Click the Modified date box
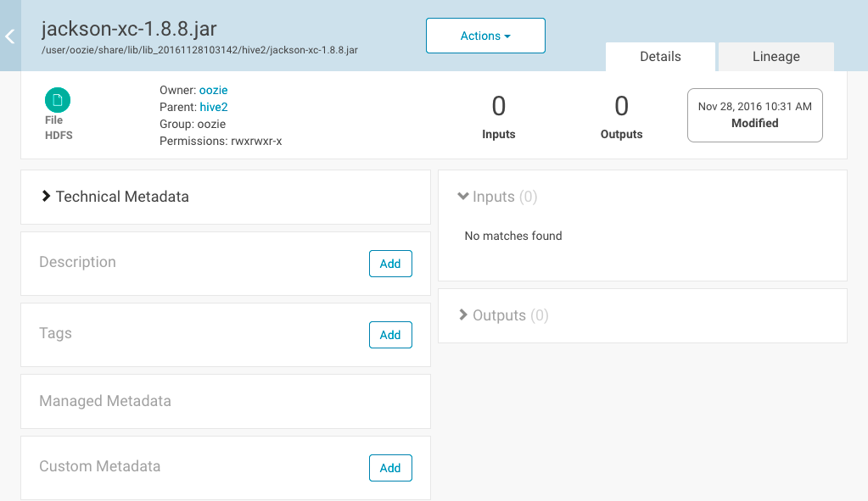Screen dimensions: 868x501 [x=755, y=115]
